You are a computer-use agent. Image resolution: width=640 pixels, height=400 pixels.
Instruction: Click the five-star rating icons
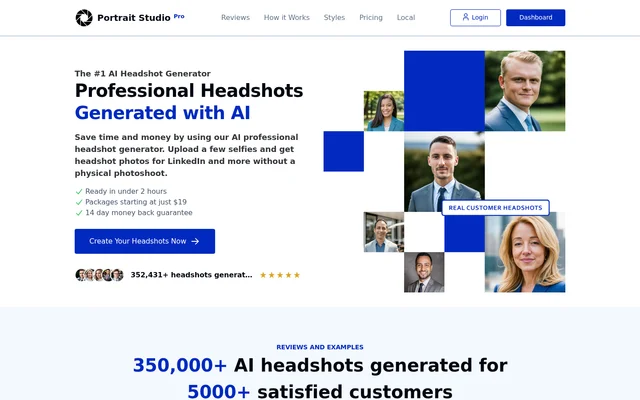(x=280, y=275)
